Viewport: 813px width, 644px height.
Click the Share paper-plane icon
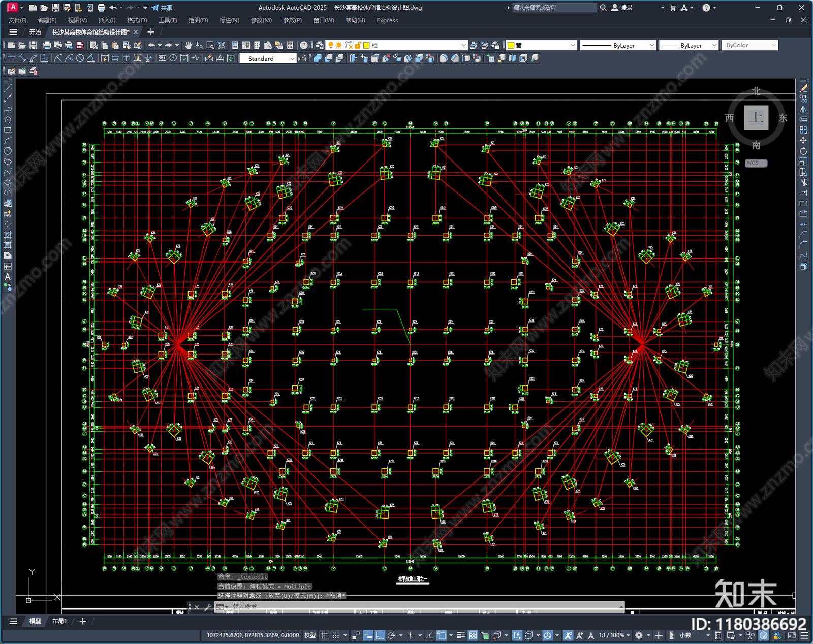[x=162, y=8]
